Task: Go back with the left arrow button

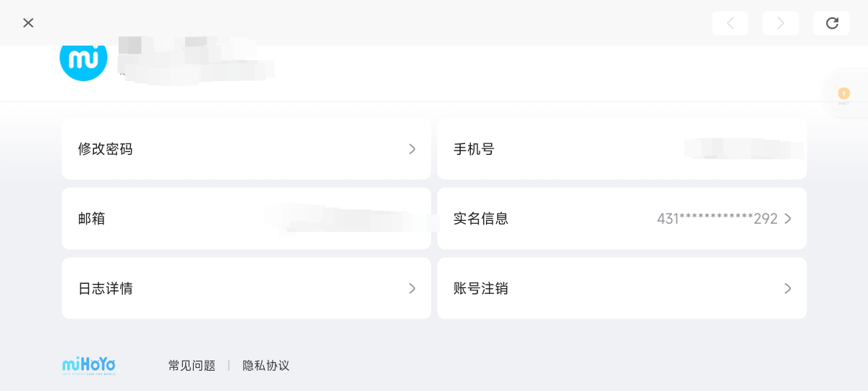Action: pyautogui.click(x=730, y=23)
